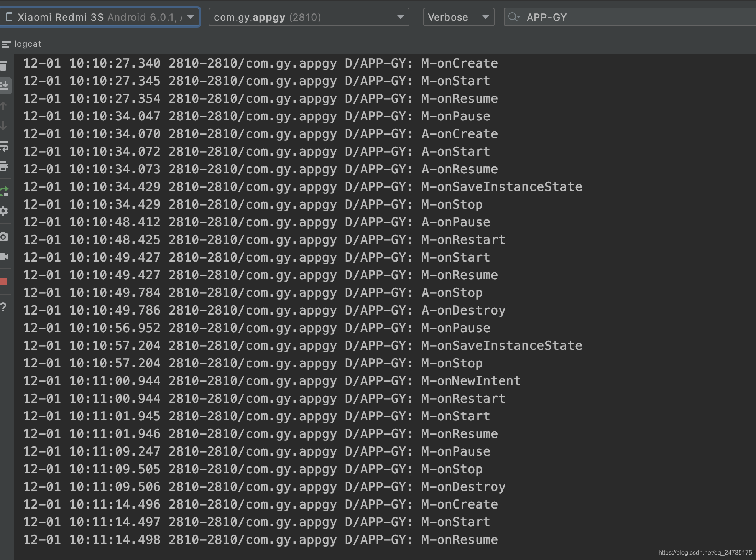Open logcat settings gear

tap(4, 211)
